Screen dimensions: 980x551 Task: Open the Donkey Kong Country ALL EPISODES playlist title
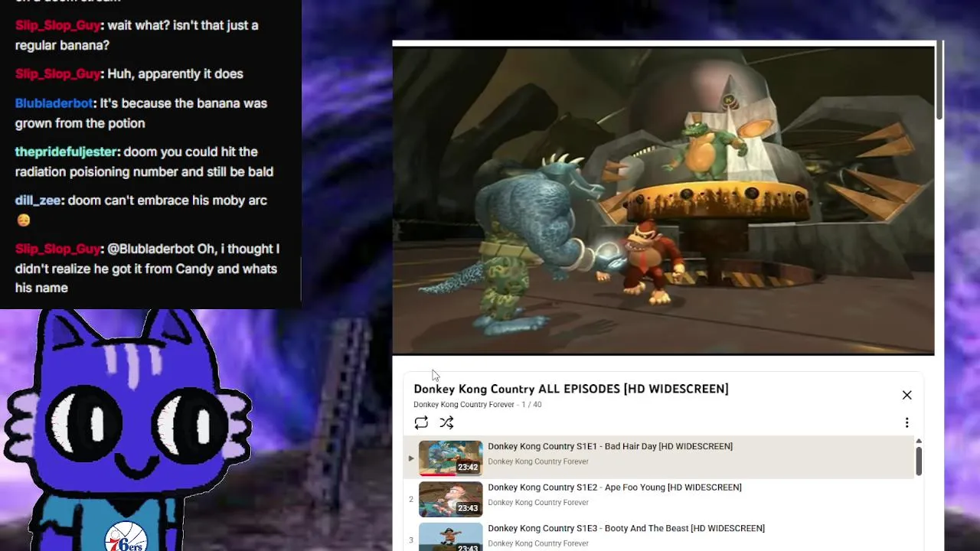pos(571,389)
